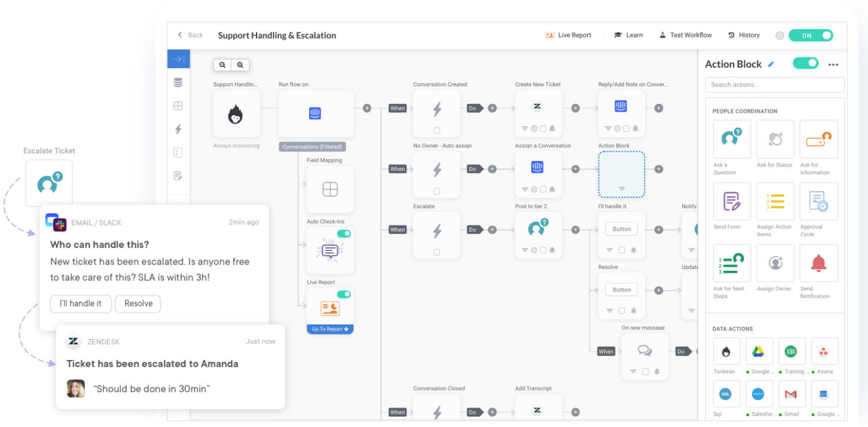Open settings gear icon in top bar
Image resolution: width=868 pixels, height=427 pixels.
779,36
